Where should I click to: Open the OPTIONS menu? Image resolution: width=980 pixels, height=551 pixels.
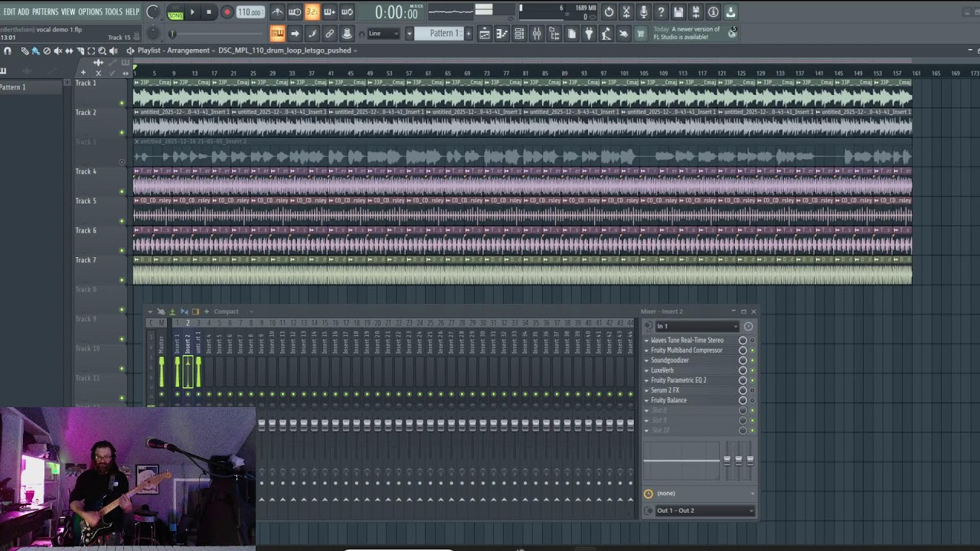pyautogui.click(x=90, y=11)
